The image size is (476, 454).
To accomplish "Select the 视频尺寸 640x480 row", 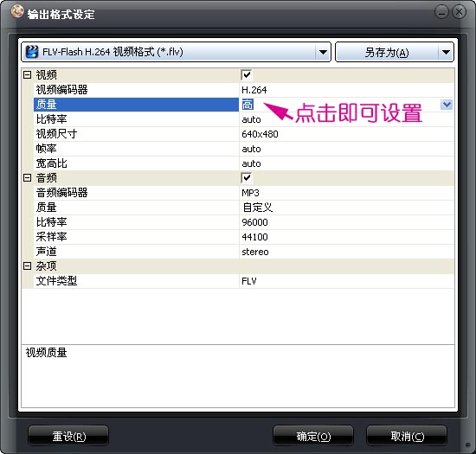I will point(244,134).
